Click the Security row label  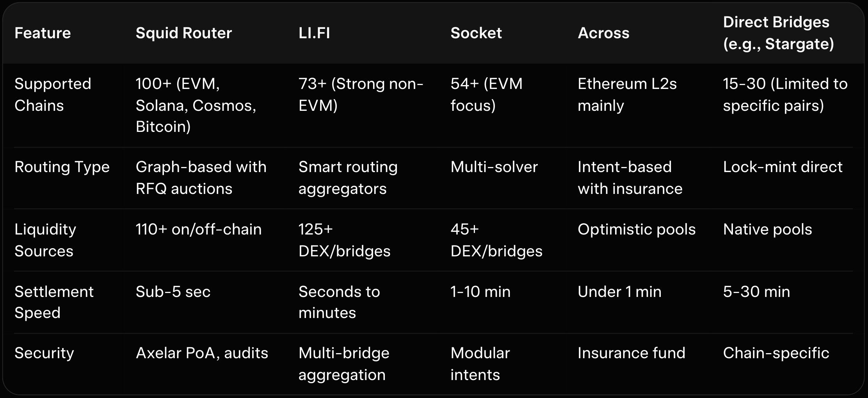[x=44, y=353]
